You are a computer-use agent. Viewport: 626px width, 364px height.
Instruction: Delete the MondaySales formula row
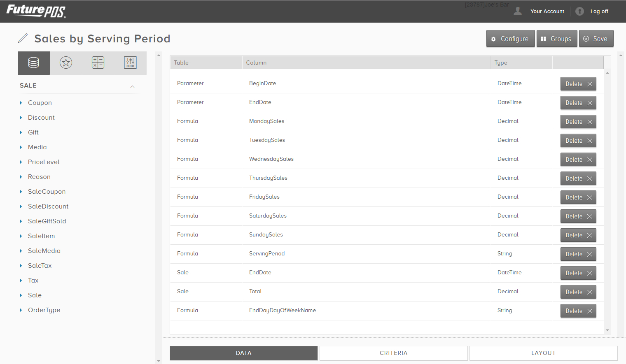[x=578, y=121]
